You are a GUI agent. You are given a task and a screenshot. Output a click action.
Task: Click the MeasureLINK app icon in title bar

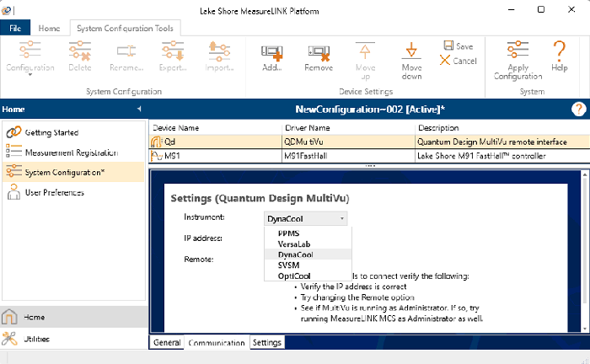(6, 10)
